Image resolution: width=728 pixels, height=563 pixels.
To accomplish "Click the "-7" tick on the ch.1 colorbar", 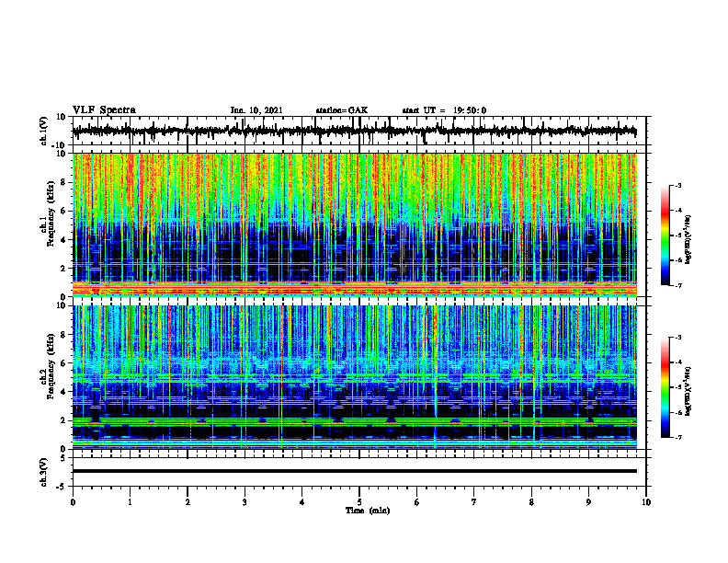I will tap(678, 285).
